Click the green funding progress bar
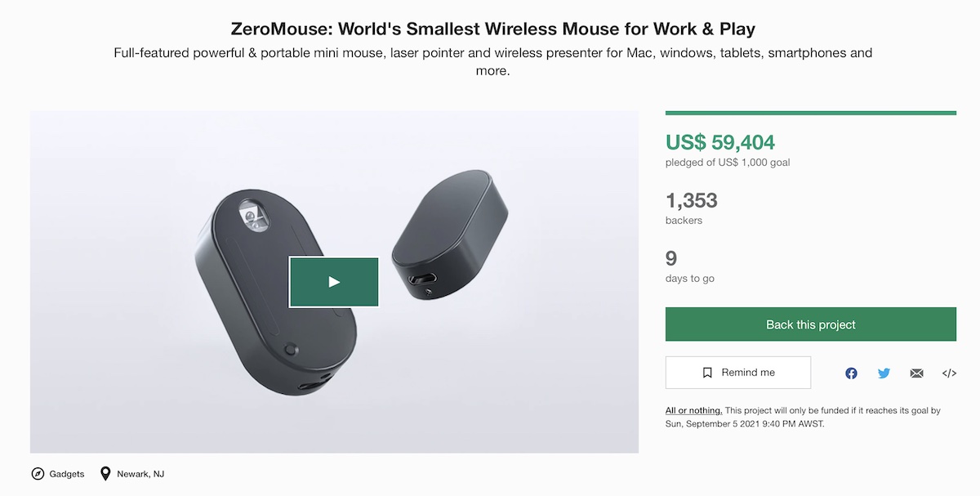Viewport: 980px width, 496px height. click(x=810, y=112)
